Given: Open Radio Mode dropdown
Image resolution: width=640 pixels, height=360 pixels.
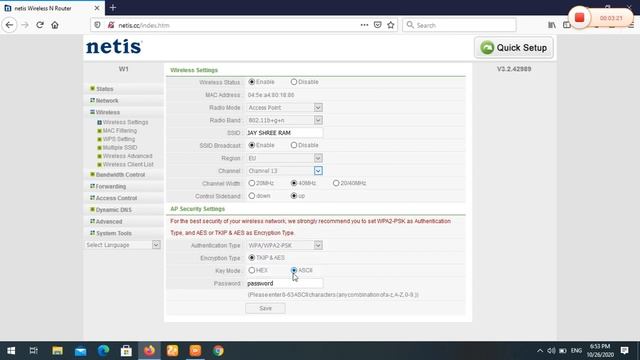Looking at the screenshot, I should [284, 107].
